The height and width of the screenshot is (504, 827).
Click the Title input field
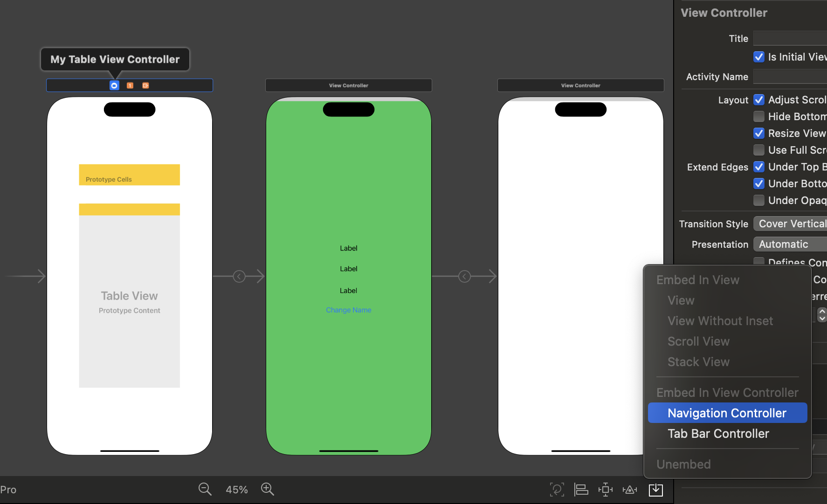(x=790, y=38)
